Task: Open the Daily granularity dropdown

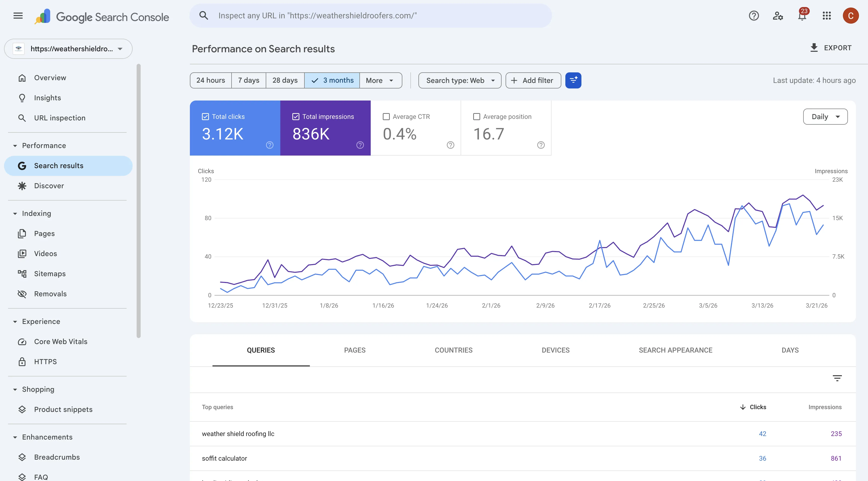Action: pyautogui.click(x=825, y=116)
